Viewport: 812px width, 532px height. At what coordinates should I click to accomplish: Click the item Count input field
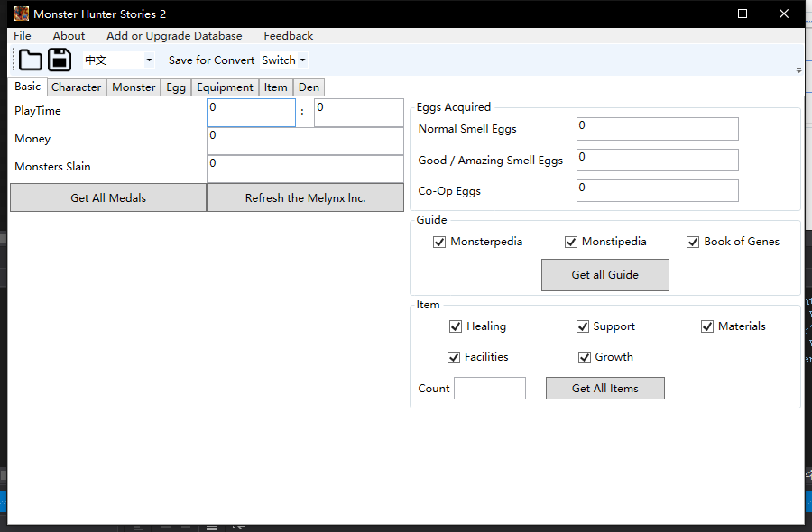coord(490,388)
